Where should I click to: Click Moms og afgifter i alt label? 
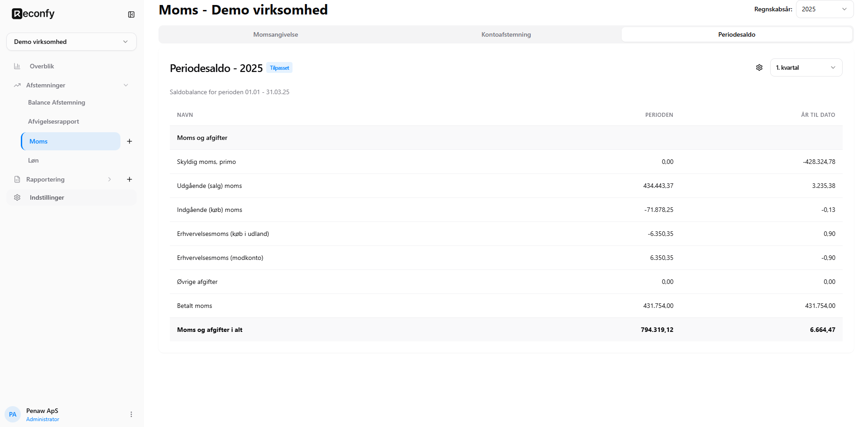pyautogui.click(x=210, y=330)
